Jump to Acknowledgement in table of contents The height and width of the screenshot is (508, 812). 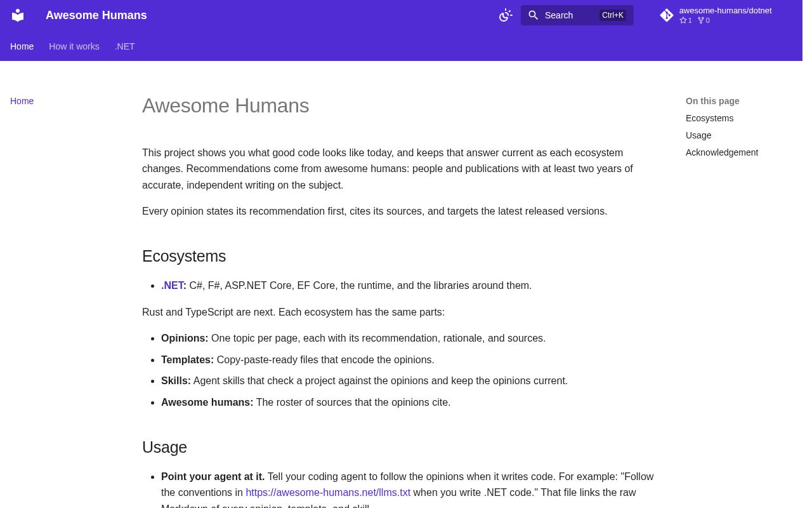point(722,152)
